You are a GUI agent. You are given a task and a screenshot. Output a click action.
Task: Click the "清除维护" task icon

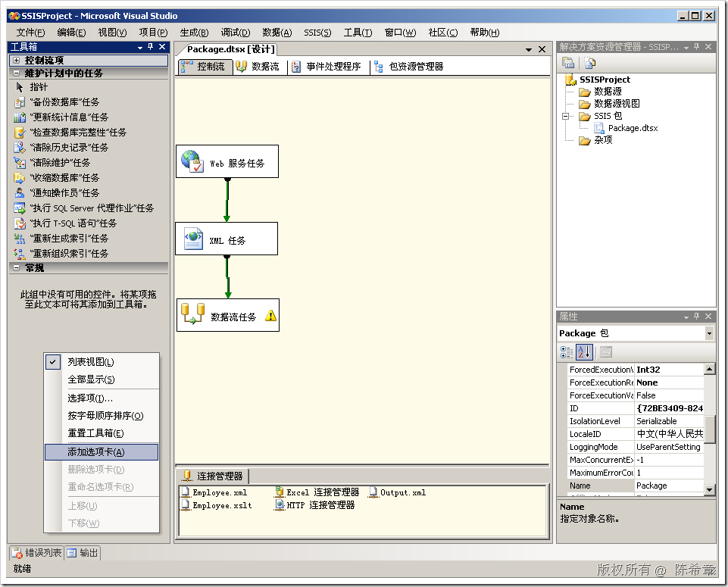click(x=20, y=163)
